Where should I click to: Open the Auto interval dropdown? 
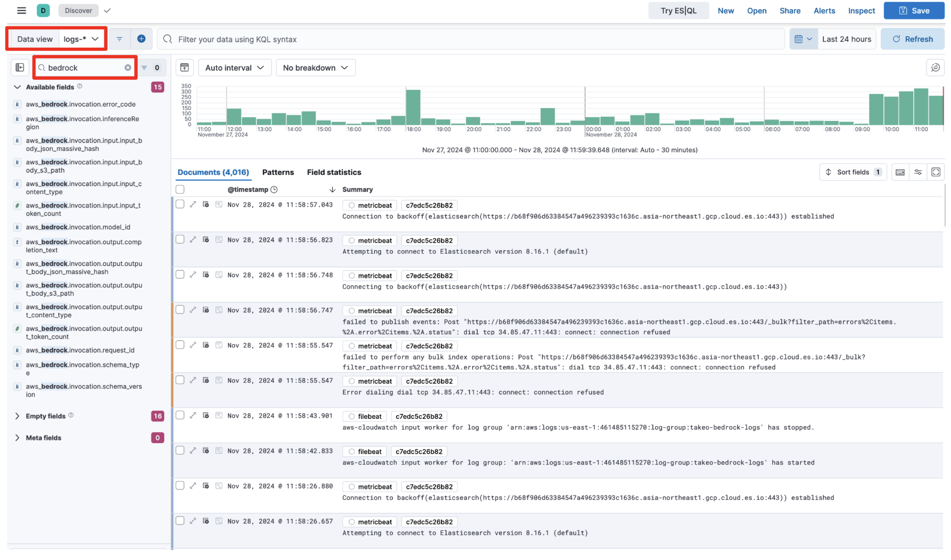[234, 68]
